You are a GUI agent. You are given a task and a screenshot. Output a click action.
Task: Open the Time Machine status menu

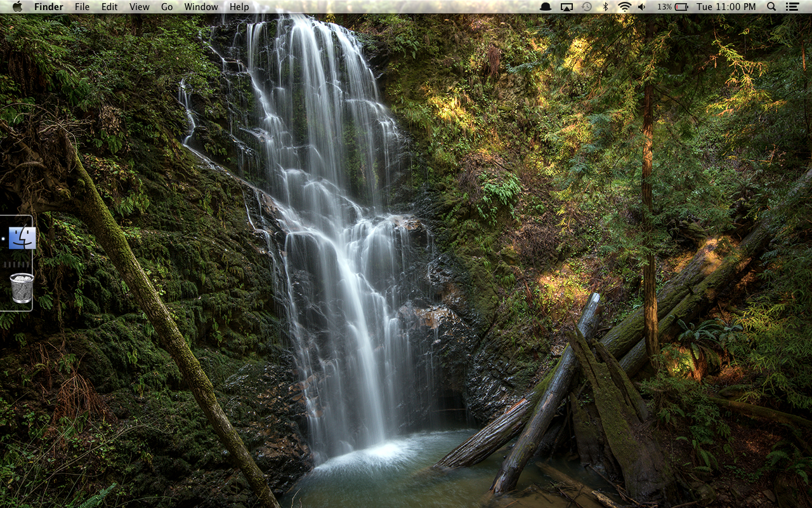(587, 6)
